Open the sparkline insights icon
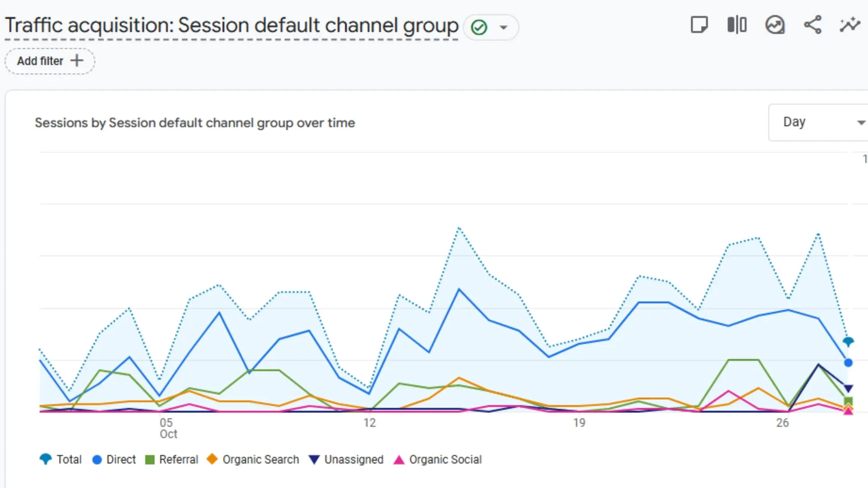Viewport: 868px width, 488px height. [850, 25]
